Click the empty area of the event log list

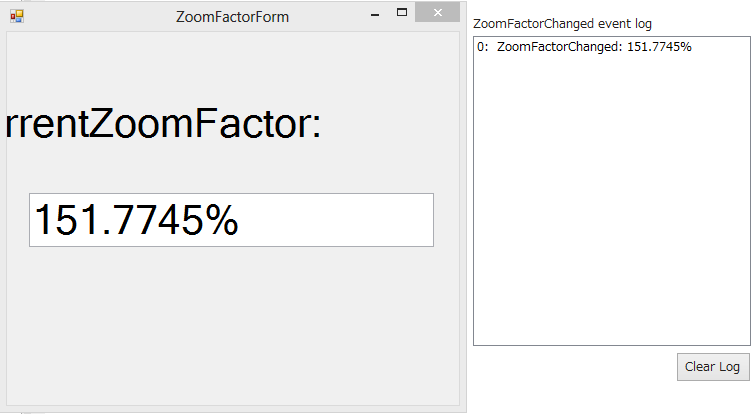610,200
